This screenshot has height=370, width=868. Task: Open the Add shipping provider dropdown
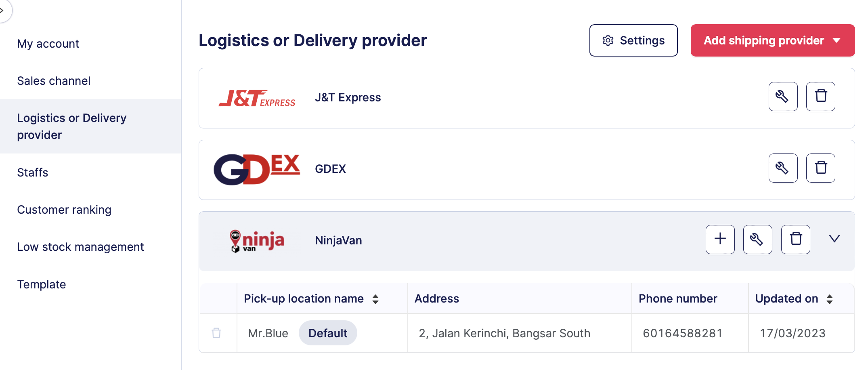772,40
